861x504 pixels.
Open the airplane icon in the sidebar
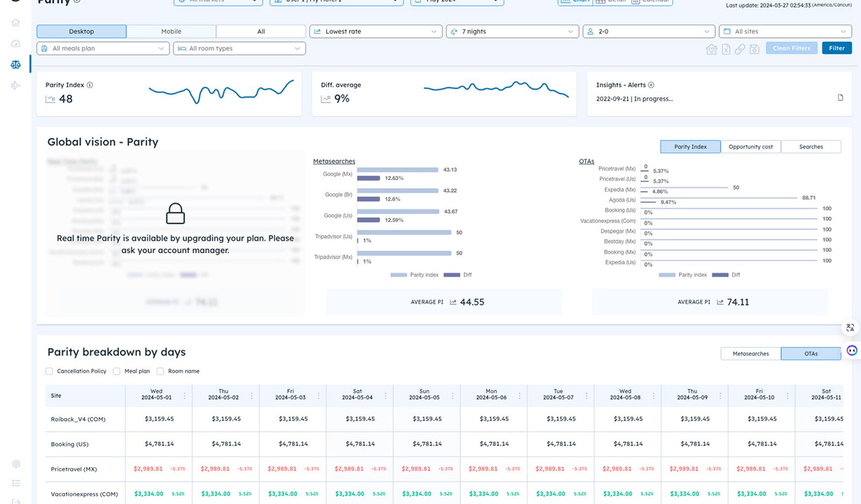point(16,86)
